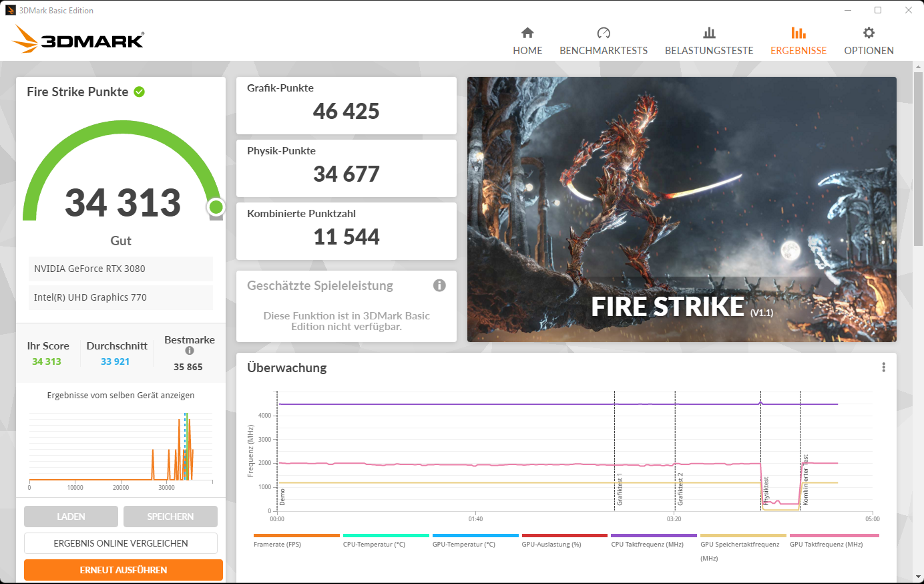Toggle GPU Taktfrequenz legend entry
The image size is (924, 584).
coord(835,541)
